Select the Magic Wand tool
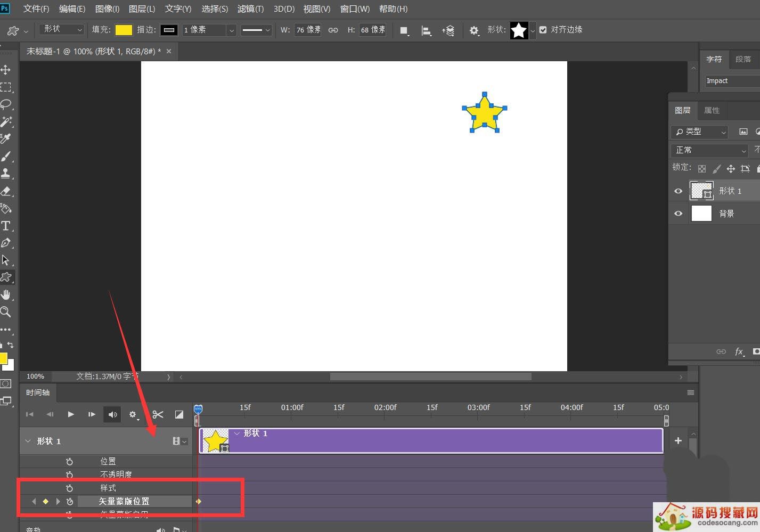 6,121
